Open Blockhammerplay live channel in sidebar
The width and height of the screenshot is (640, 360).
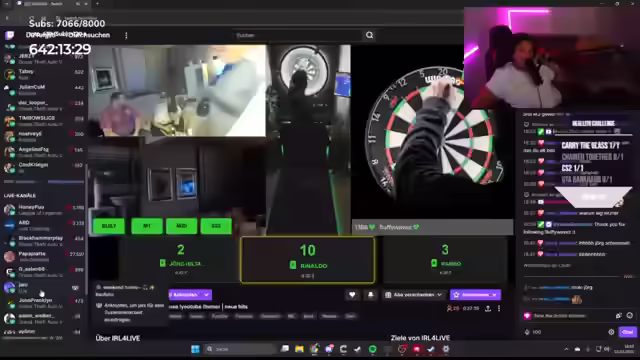pos(44,240)
